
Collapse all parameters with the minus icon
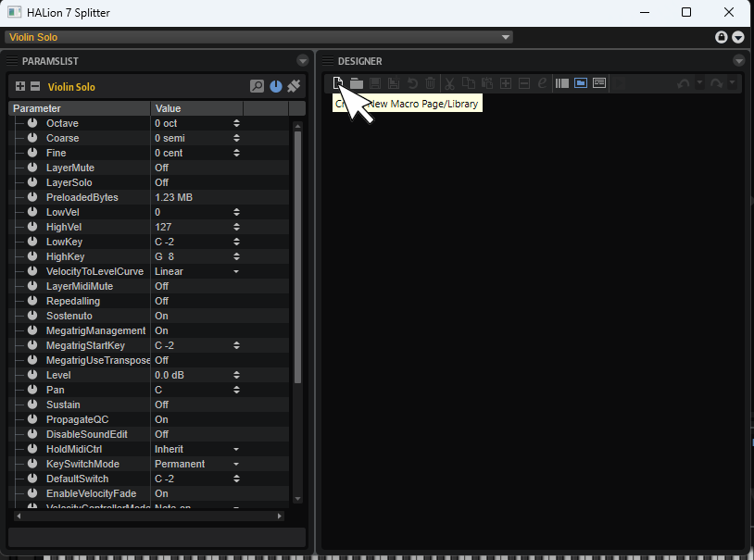[x=35, y=86]
